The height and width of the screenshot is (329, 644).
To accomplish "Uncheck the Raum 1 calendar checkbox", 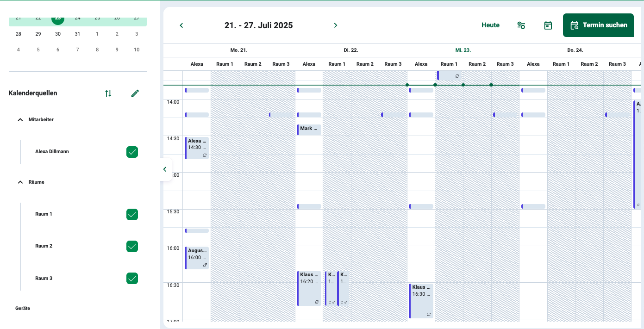I will point(132,215).
